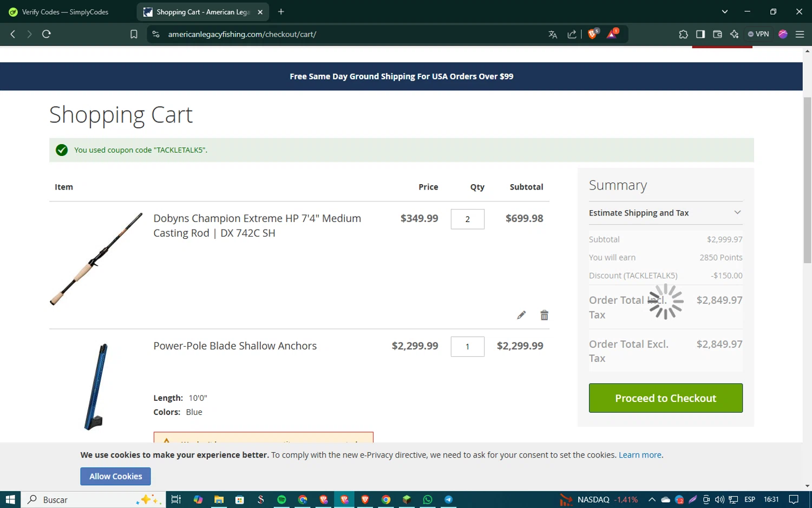Open Telegram from the taskbar
The height and width of the screenshot is (508, 812).
448,499
